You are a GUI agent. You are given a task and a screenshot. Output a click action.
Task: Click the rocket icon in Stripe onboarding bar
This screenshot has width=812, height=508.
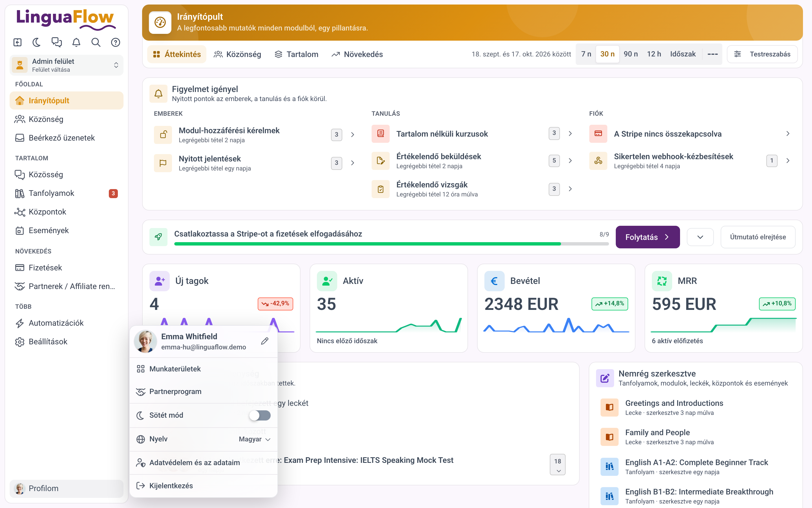point(158,237)
